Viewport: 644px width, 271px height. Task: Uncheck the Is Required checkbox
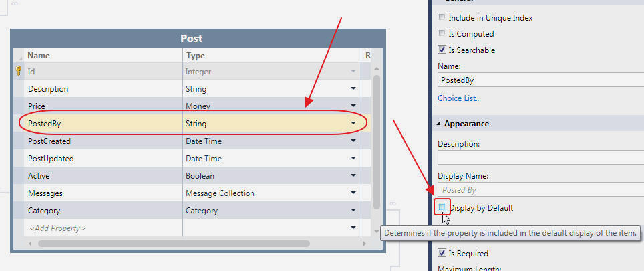tap(442, 253)
